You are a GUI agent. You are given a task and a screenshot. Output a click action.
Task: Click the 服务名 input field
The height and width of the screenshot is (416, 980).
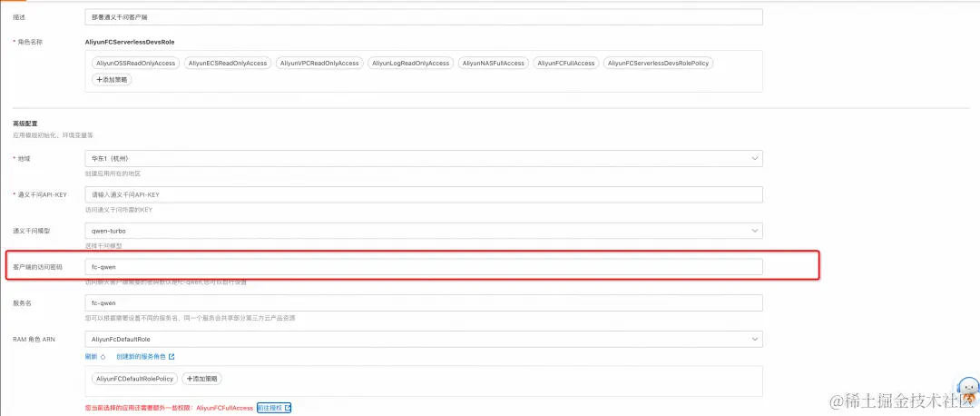tap(424, 302)
